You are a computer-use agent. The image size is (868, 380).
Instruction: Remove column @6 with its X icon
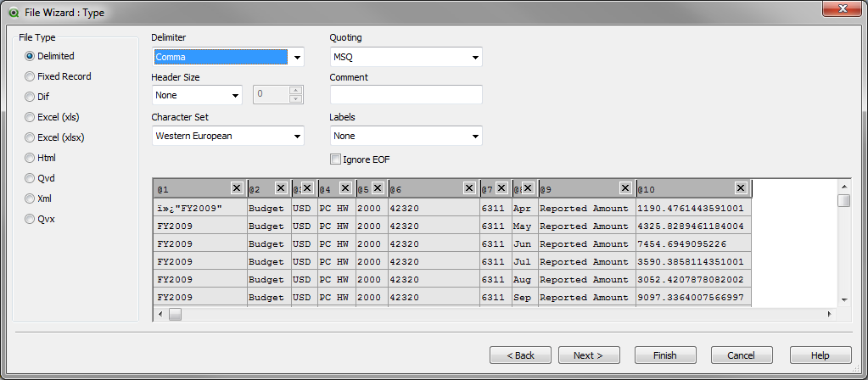[x=469, y=188]
